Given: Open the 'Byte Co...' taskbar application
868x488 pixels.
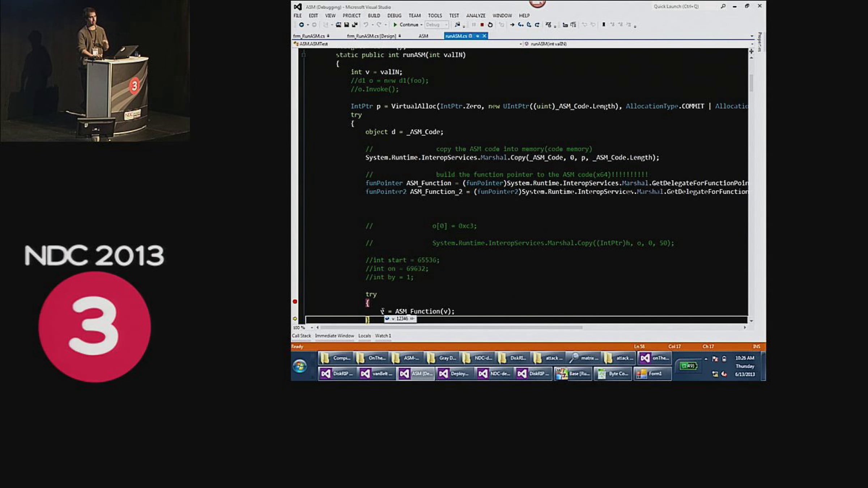Looking at the screenshot, I should [x=613, y=374].
